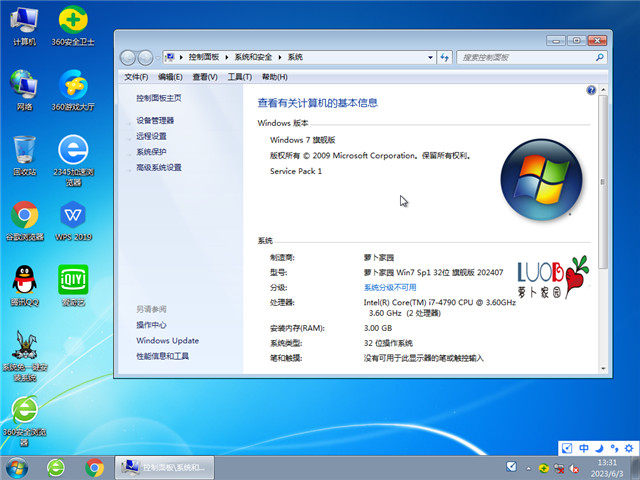Click the network tray icon

[x=559, y=469]
